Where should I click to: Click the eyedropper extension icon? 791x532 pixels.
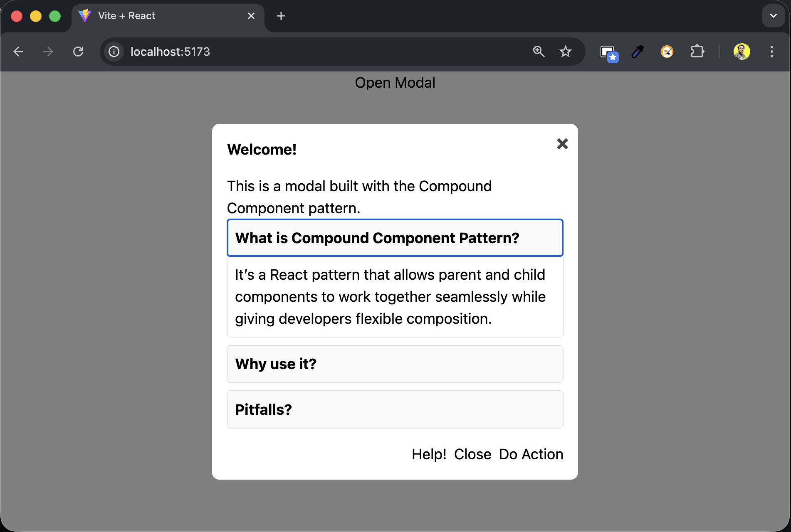click(637, 52)
